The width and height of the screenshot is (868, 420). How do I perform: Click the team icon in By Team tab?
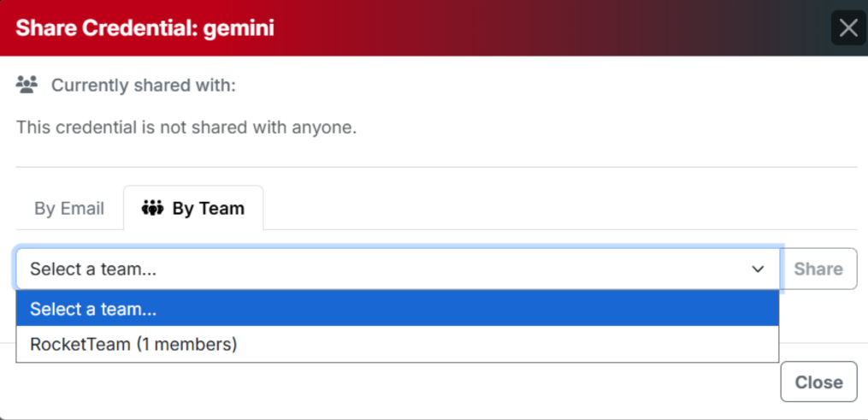[x=152, y=208]
